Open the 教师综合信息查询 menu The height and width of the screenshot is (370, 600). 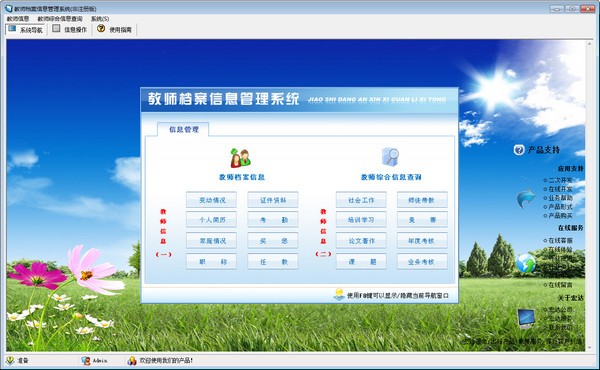60,19
